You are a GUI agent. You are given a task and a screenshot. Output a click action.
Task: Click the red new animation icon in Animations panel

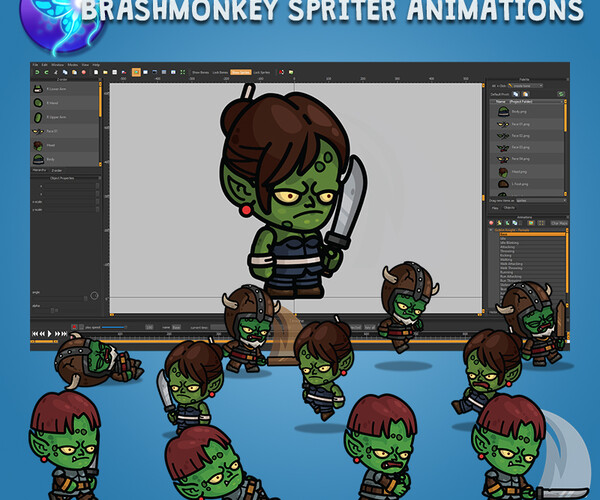pyautogui.click(x=491, y=223)
